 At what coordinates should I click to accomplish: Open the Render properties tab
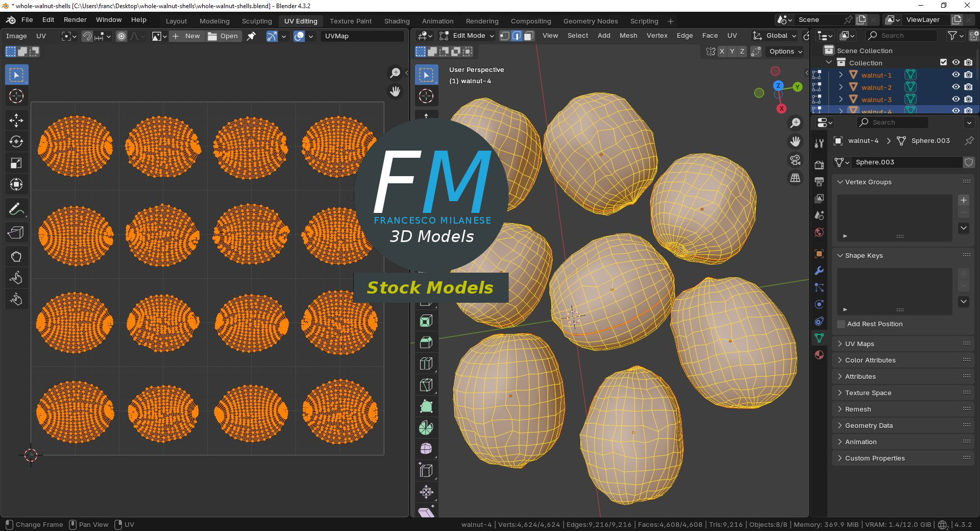coord(819,165)
